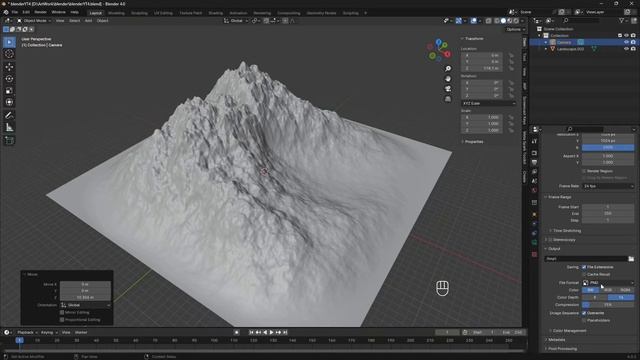Viewport: 640px width, 360px height.
Task: Select the Rotate tool
Action: pos(9,78)
